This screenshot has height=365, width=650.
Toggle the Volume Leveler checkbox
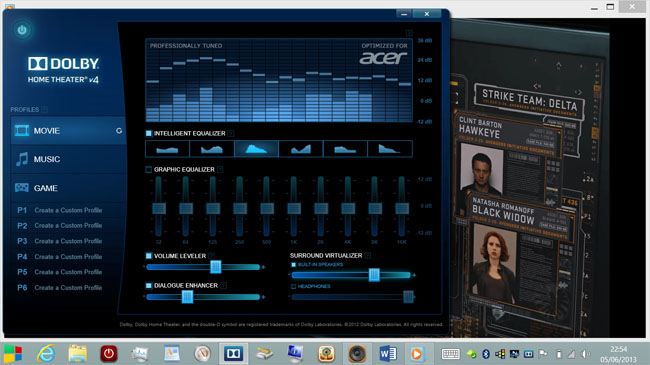point(148,256)
